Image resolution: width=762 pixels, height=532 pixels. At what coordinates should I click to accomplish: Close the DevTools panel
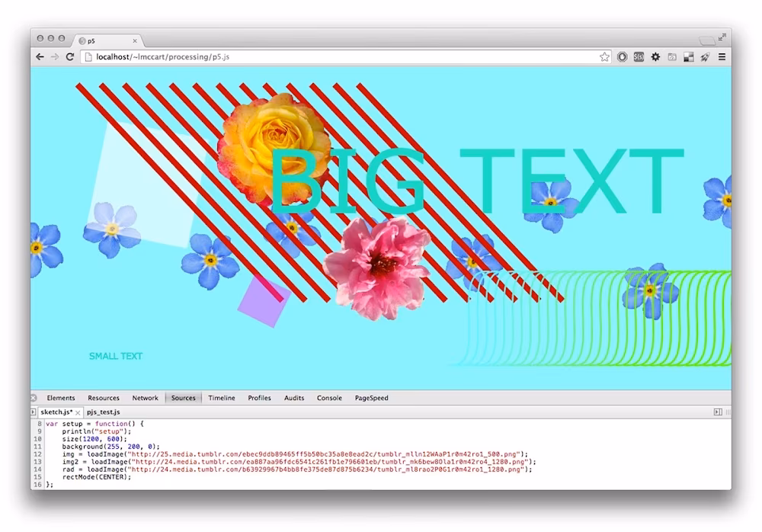[x=34, y=398]
